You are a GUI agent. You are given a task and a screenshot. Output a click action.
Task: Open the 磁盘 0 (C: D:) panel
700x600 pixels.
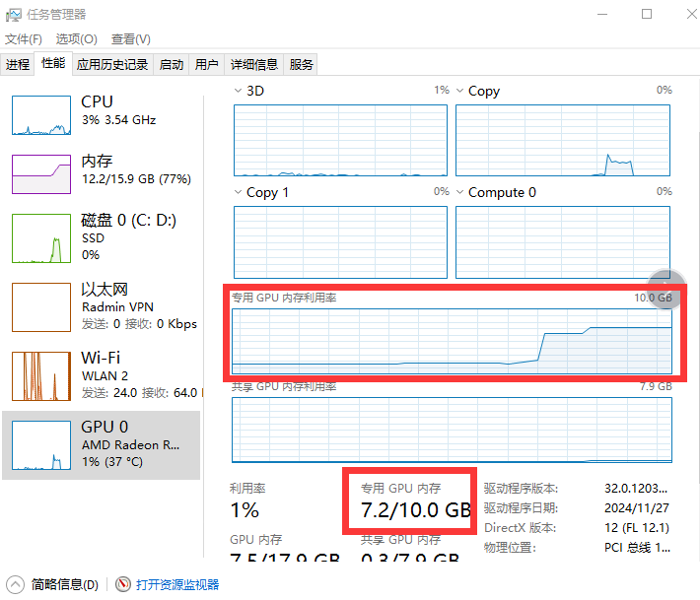pos(40,237)
